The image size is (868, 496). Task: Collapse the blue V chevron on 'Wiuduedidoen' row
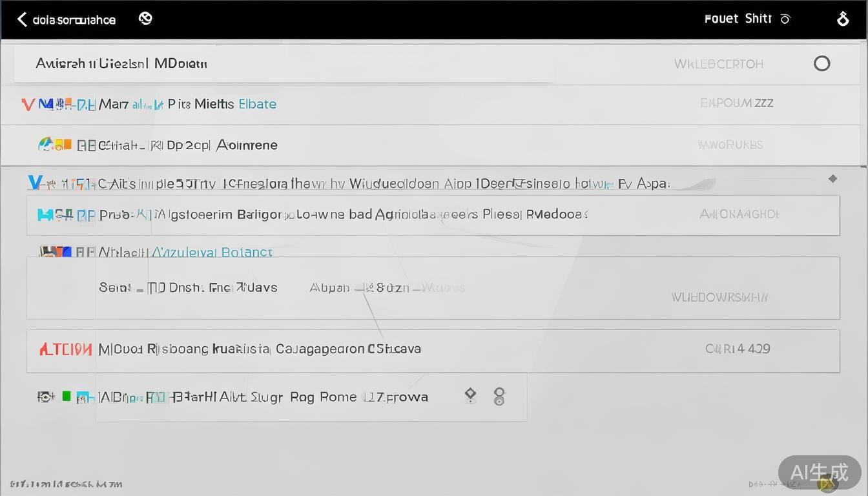coord(35,183)
